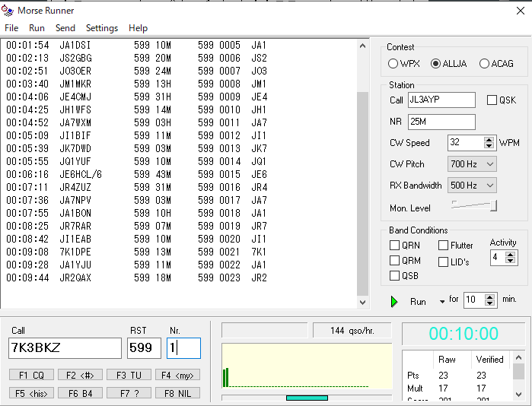Click the Run button label
The image size is (532, 406).
(x=418, y=301)
